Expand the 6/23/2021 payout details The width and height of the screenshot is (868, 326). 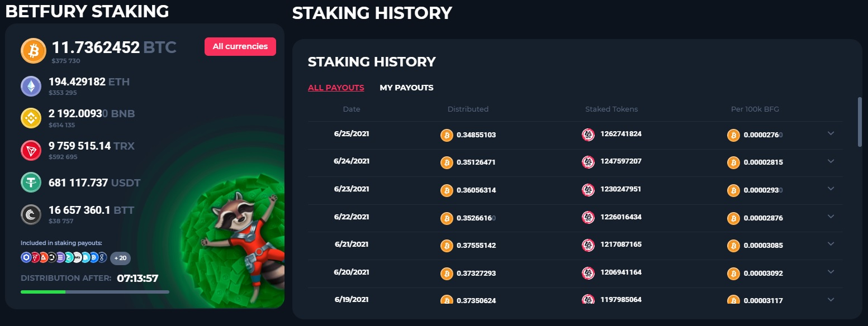pyautogui.click(x=831, y=189)
